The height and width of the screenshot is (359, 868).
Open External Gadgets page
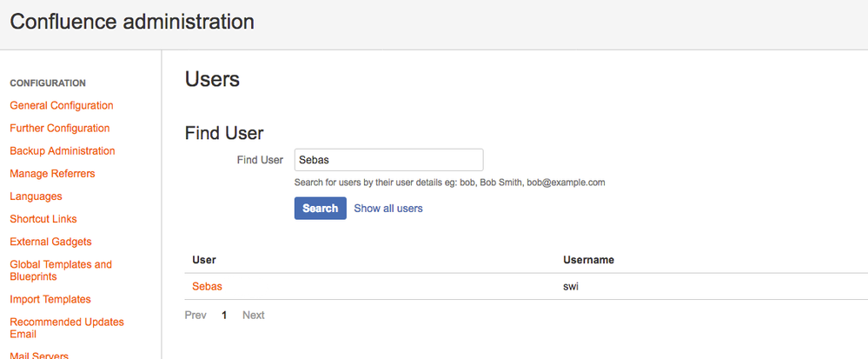51,242
